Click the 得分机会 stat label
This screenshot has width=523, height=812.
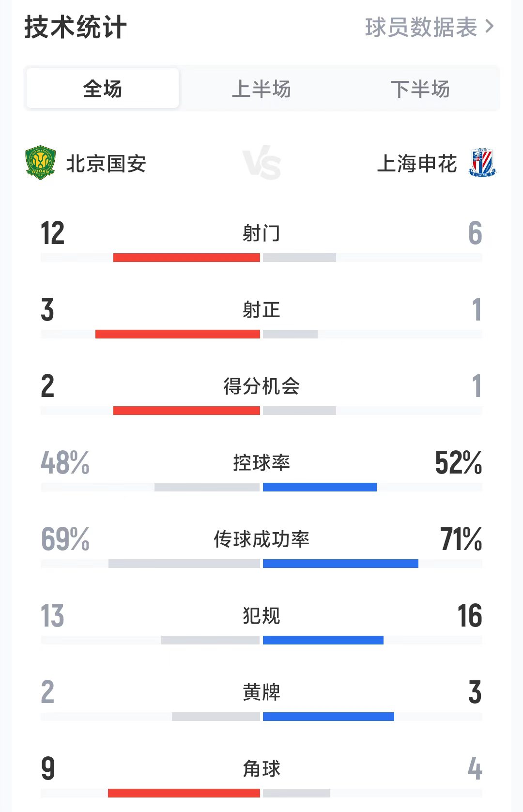pos(261,386)
